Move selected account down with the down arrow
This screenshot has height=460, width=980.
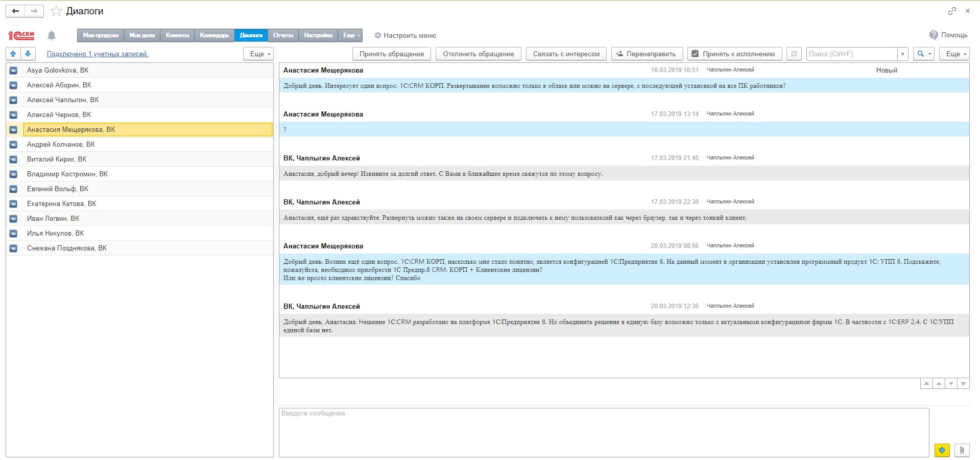click(28, 54)
